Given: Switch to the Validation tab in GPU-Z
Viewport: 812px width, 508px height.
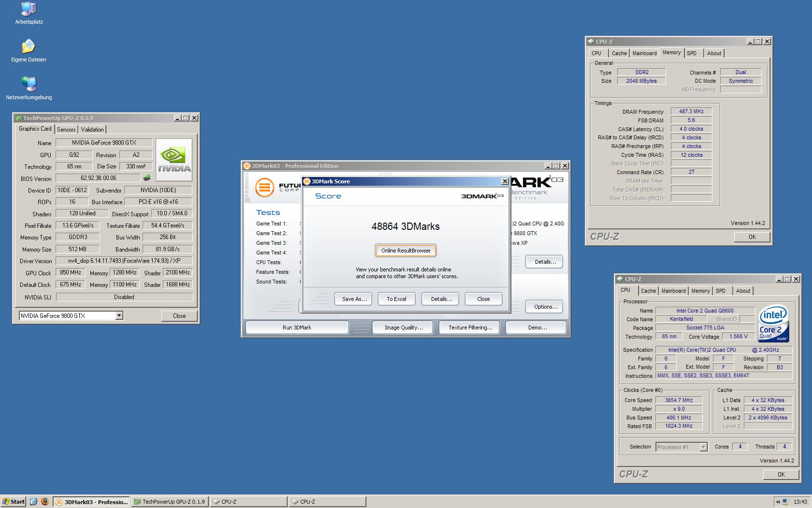Looking at the screenshot, I should click(92, 129).
